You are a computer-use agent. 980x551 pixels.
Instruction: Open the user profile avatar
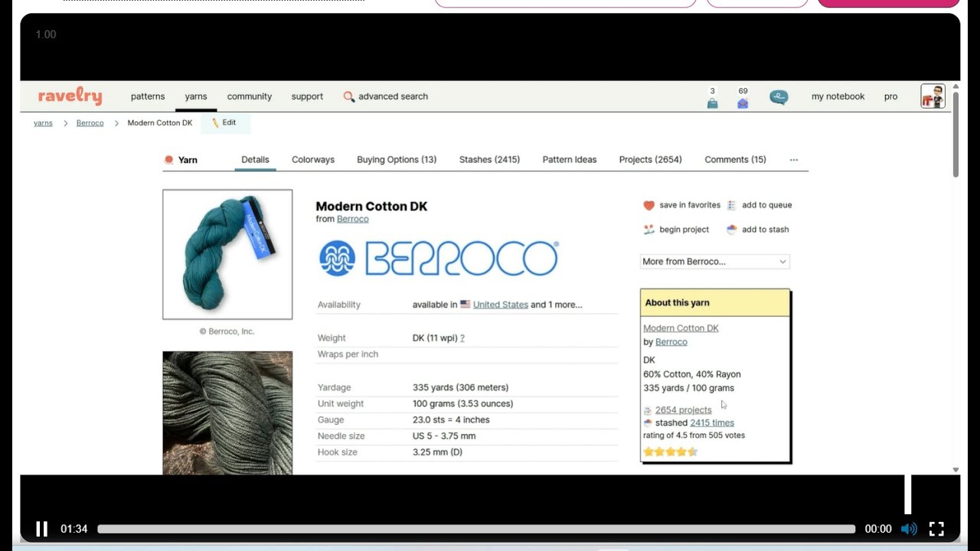[x=933, y=96]
